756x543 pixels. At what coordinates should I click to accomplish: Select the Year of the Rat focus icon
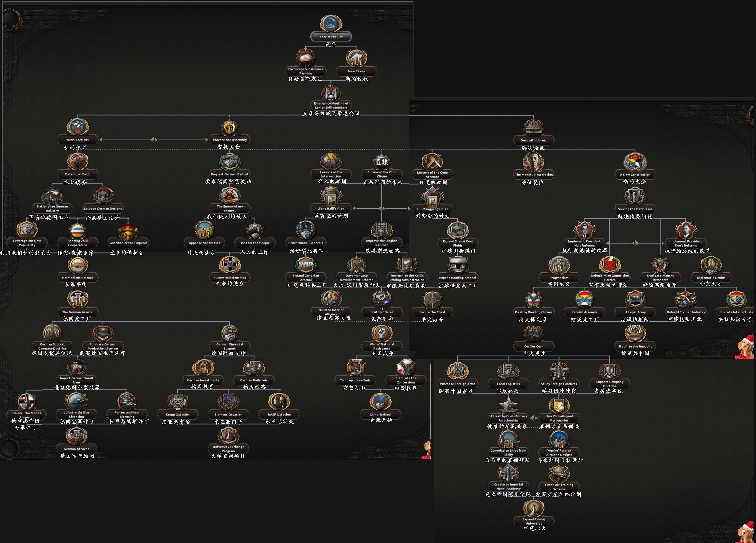pos(331,24)
